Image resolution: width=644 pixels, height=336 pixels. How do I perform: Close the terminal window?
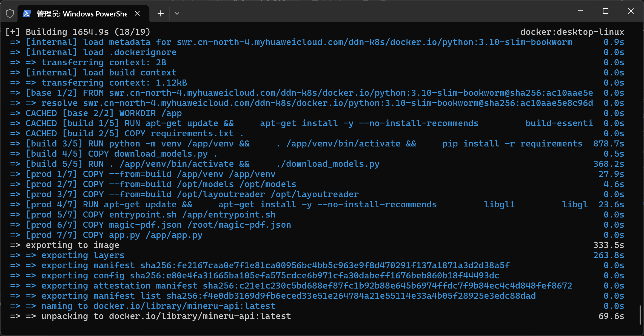pos(631,11)
